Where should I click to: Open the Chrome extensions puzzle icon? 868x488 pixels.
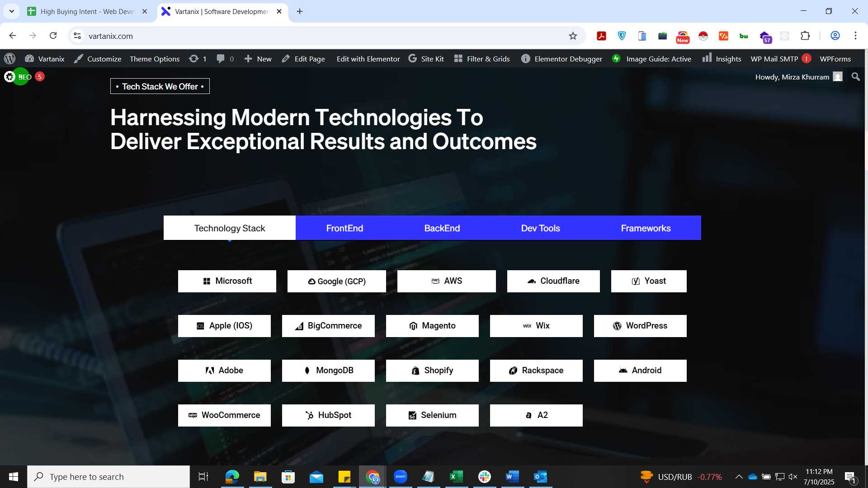coord(805,36)
